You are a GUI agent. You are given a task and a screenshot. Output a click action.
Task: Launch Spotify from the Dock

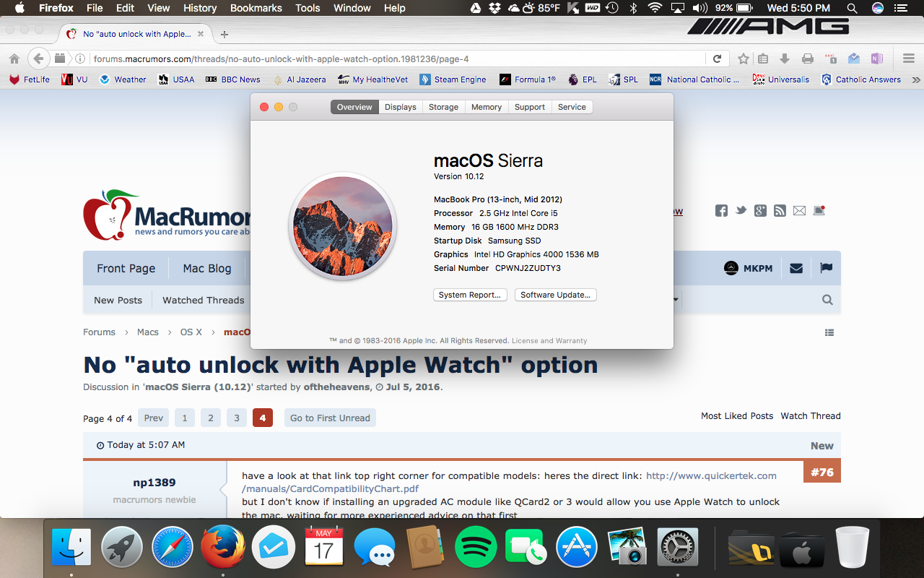point(476,546)
